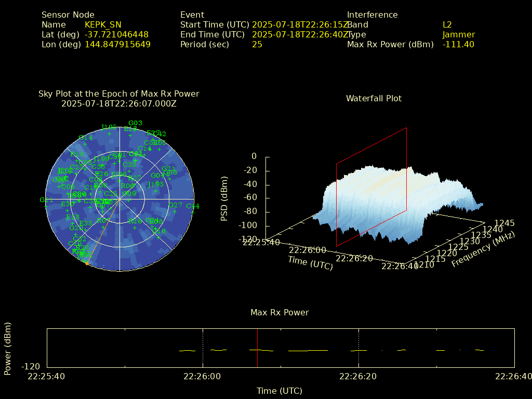The width and height of the screenshot is (532, 399).
Task: Click the latitude value -37.721046448
Action: click(x=116, y=35)
